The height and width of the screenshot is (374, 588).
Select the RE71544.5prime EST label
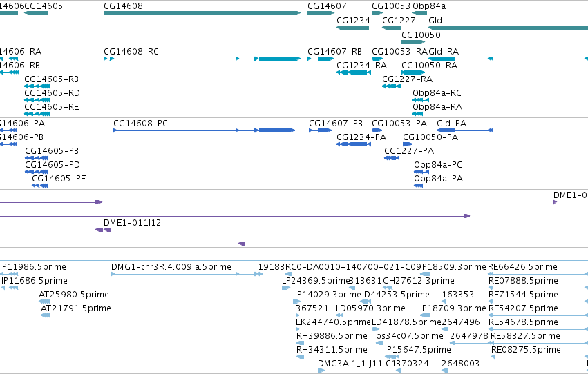(523, 295)
